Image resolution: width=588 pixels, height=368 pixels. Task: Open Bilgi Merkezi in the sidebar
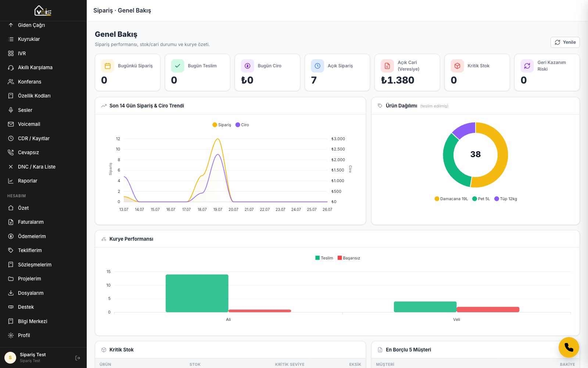43,321
